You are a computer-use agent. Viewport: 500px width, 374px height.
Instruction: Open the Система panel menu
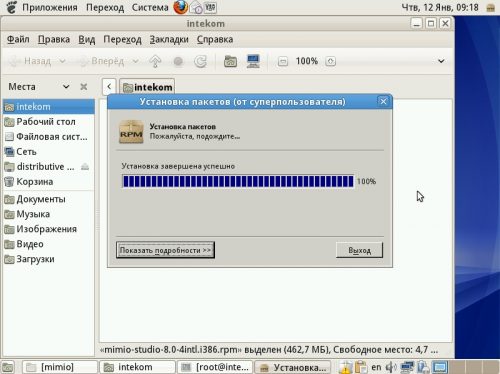pyautogui.click(x=150, y=7)
